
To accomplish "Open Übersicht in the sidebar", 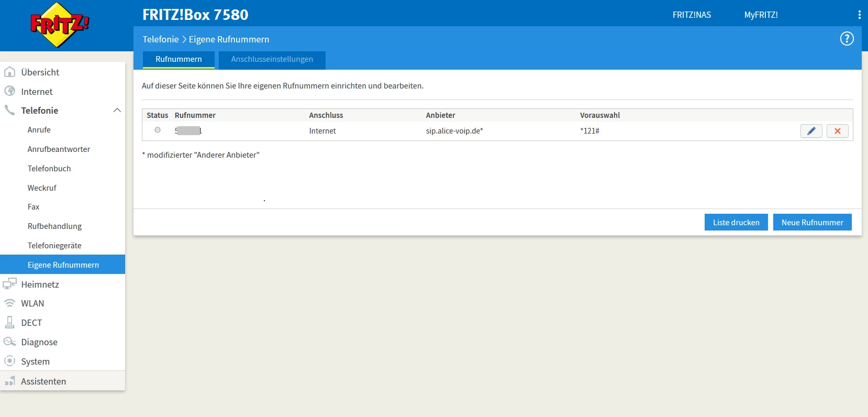I will tap(40, 72).
